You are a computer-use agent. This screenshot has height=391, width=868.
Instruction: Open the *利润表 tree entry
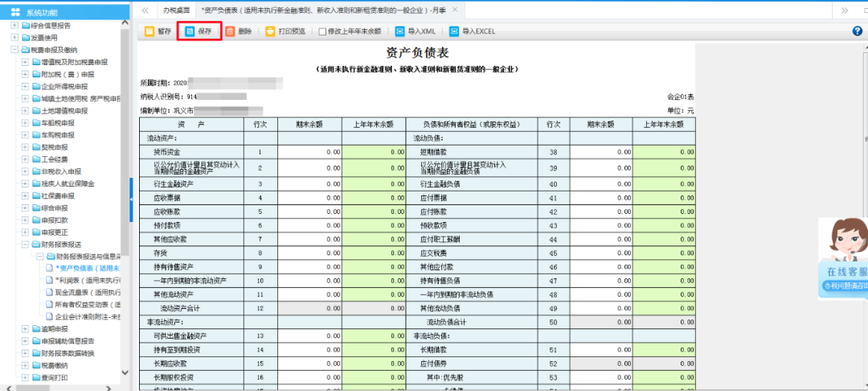(x=88, y=281)
